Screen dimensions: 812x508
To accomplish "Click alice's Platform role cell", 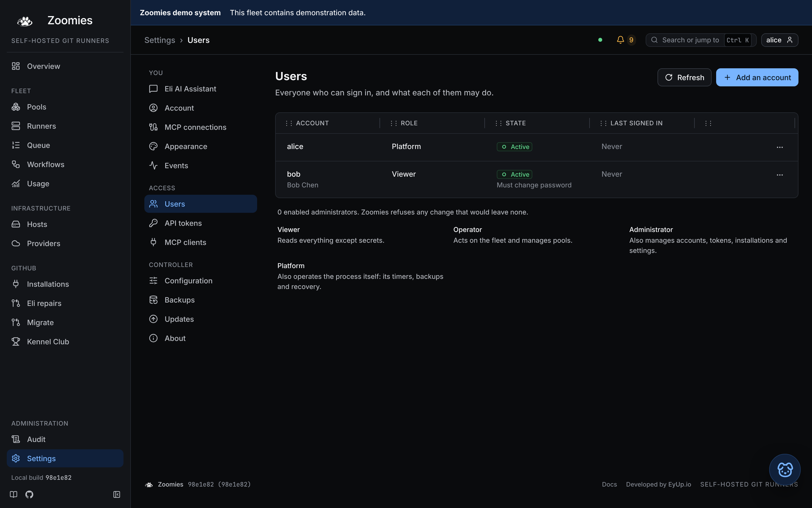I will (x=406, y=146).
